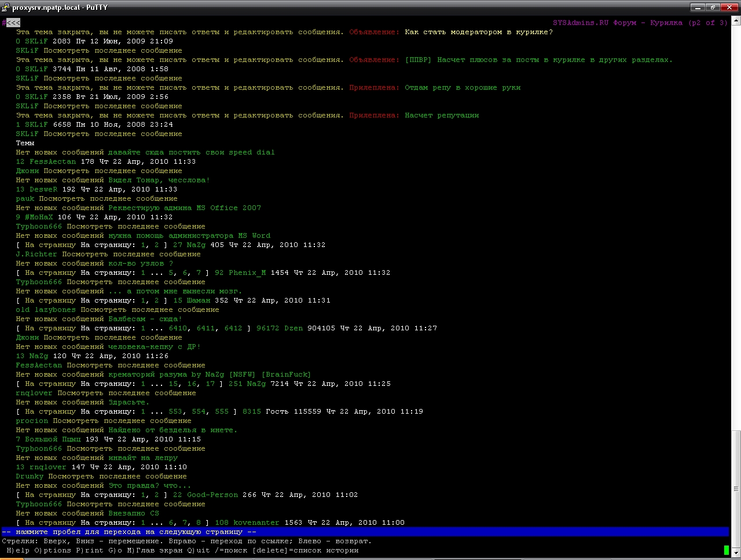Click the 'Темы' section heading

(x=25, y=143)
